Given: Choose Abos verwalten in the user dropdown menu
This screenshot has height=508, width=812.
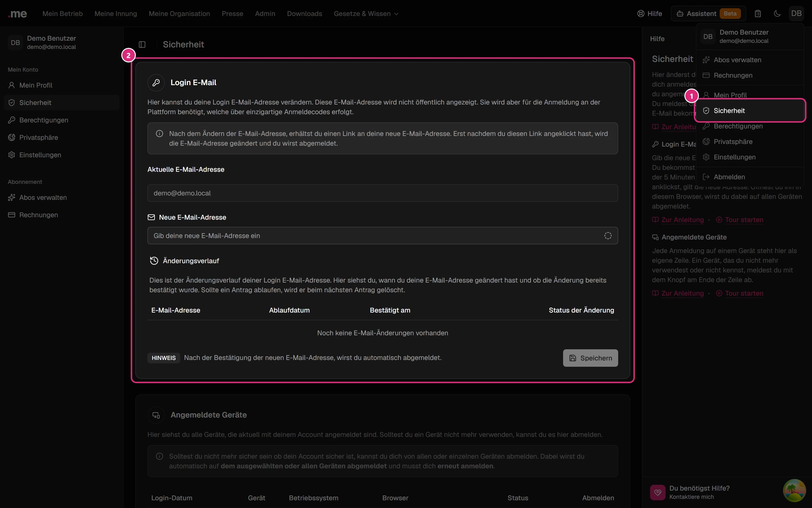Looking at the screenshot, I should pos(750,60).
